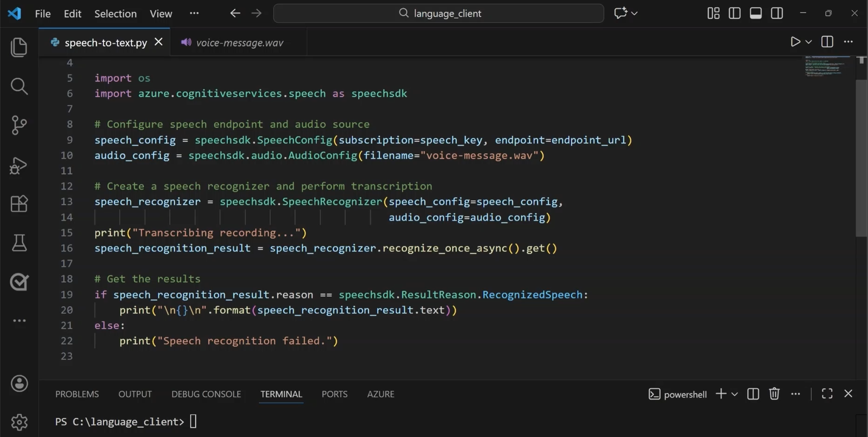
Task: Open the Selection menu
Action: (116, 14)
